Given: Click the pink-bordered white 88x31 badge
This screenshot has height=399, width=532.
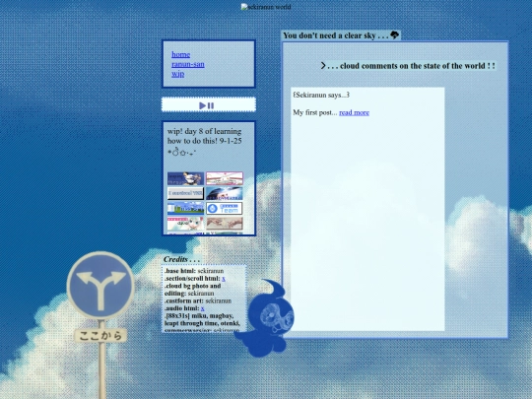Looking at the screenshot, I should pos(225,178).
